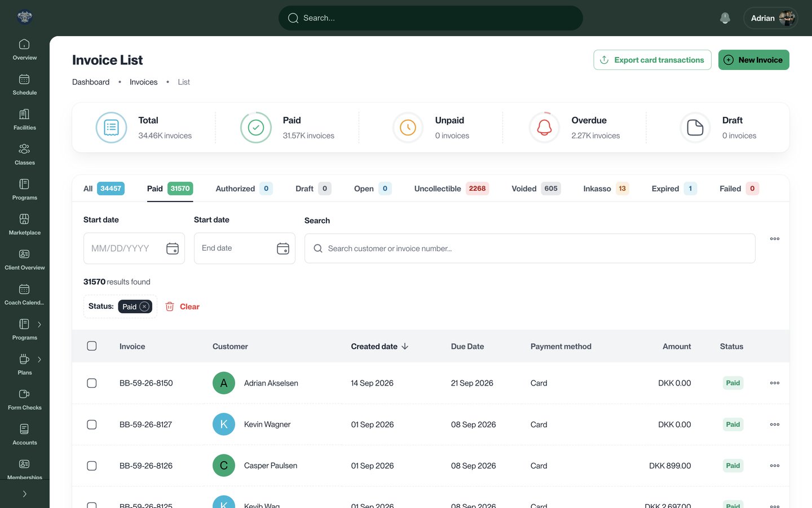This screenshot has height=508, width=812.
Task: Click the app logo in the sidebar
Action: click(25, 17)
